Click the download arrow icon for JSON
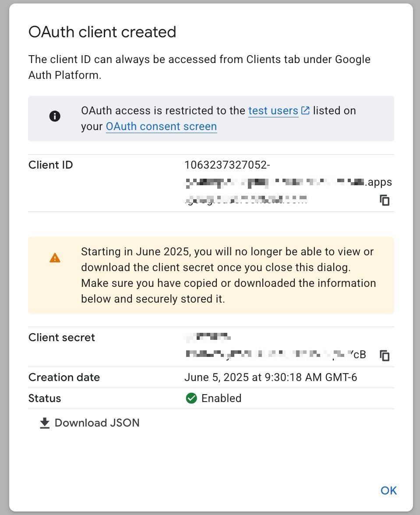The height and width of the screenshot is (515, 420). (45, 423)
